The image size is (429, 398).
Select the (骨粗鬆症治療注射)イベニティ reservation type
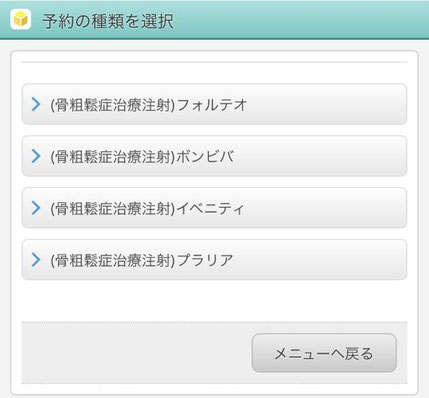pos(214,208)
